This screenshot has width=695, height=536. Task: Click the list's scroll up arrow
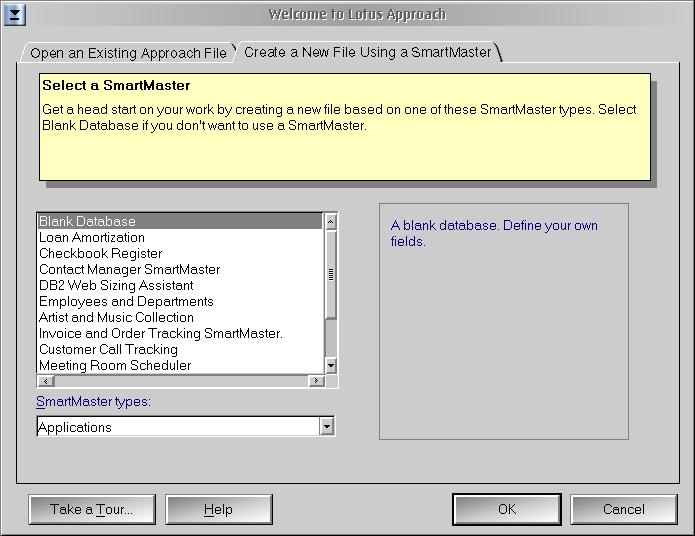coord(331,221)
